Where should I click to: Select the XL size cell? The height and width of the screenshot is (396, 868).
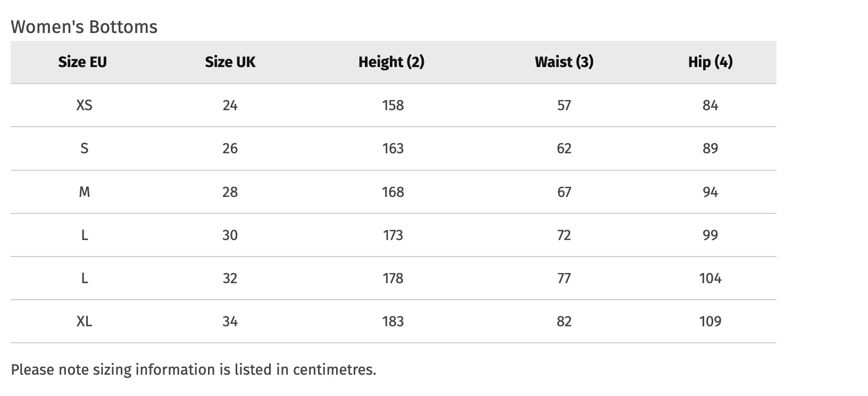click(x=85, y=321)
